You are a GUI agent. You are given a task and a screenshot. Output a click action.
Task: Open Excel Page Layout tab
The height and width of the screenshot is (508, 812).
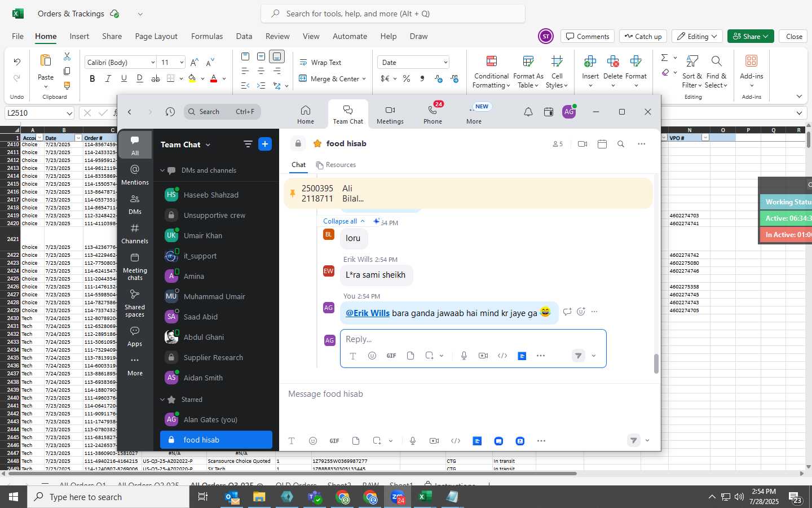tap(156, 36)
